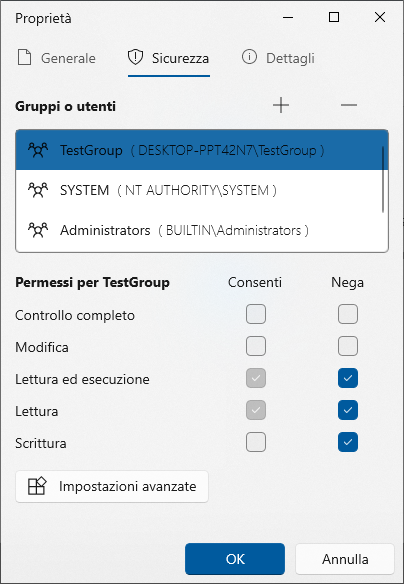Click the Modifica permission label
404x584 pixels.
pos(42,347)
